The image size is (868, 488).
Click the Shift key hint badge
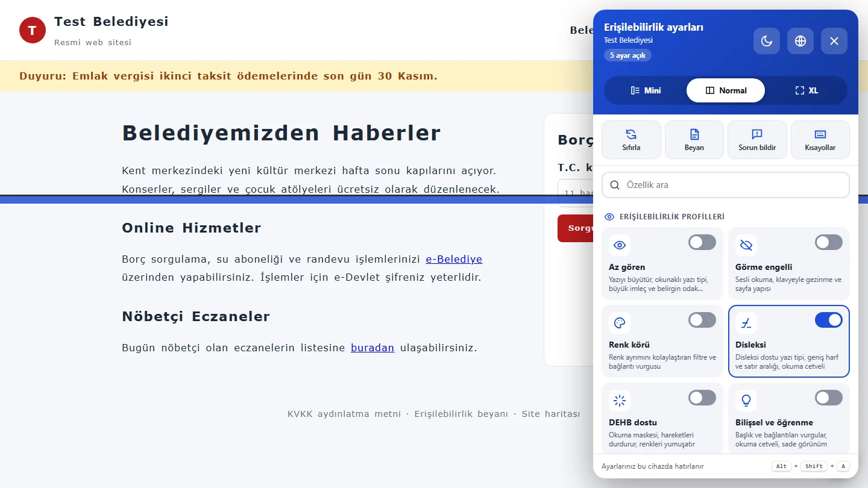pos(814,466)
